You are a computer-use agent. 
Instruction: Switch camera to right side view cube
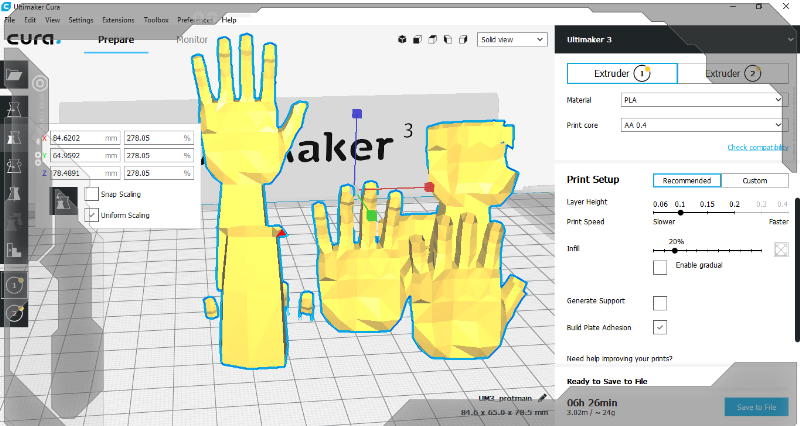pyautogui.click(x=463, y=39)
